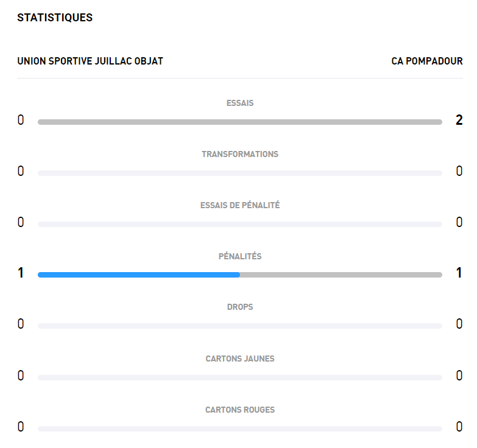Click the gray Essais progress bar
This screenshot has width=477, height=448.
coord(240,122)
